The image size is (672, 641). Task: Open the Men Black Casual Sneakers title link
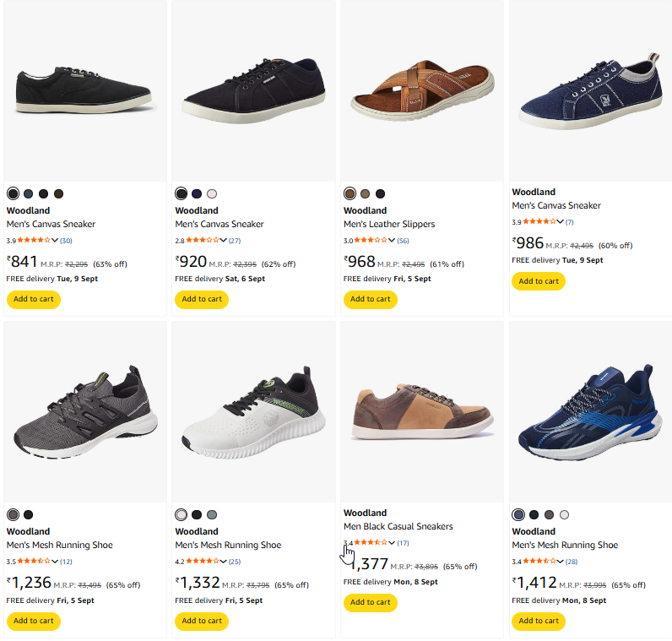pos(398,526)
